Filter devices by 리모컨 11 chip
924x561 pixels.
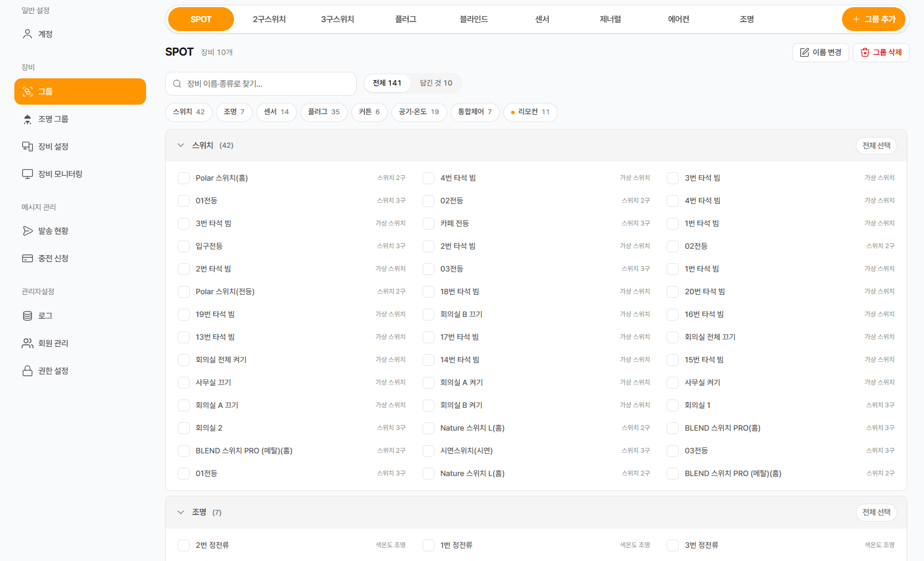tap(530, 112)
